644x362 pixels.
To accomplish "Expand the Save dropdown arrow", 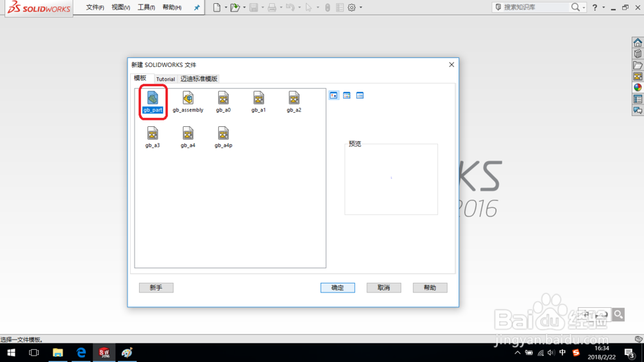I will (263, 7).
